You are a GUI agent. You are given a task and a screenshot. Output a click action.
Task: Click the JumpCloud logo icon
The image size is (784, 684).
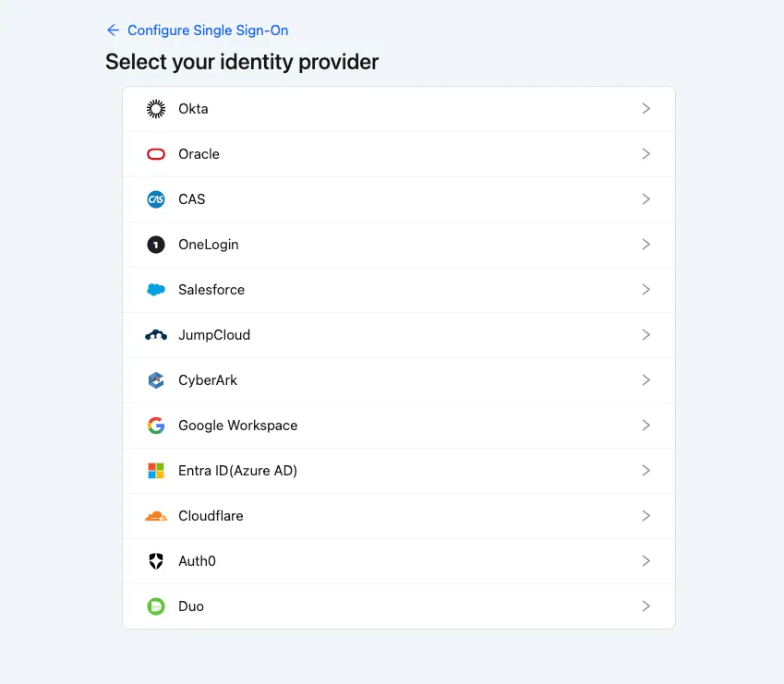coord(156,335)
